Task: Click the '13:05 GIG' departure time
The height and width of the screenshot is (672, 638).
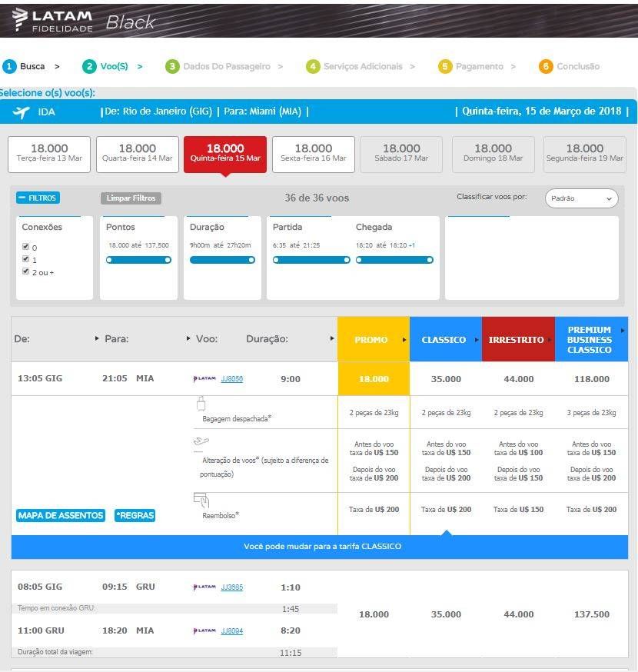Action: click(40, 378)
